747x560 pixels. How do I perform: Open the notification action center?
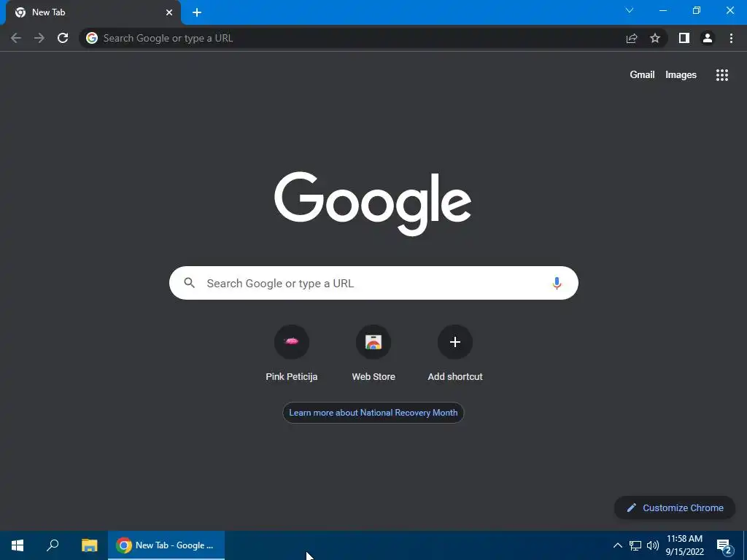click(x=724, y=545)
